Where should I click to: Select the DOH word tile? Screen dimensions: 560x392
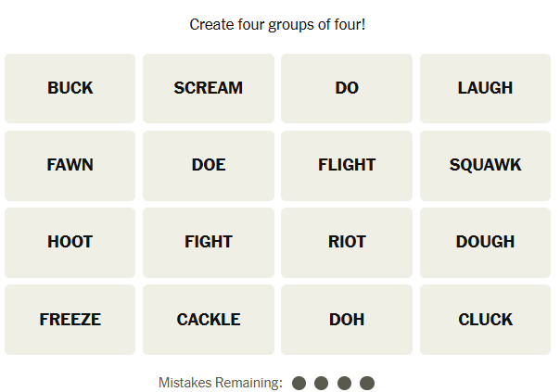coord(347,320)
